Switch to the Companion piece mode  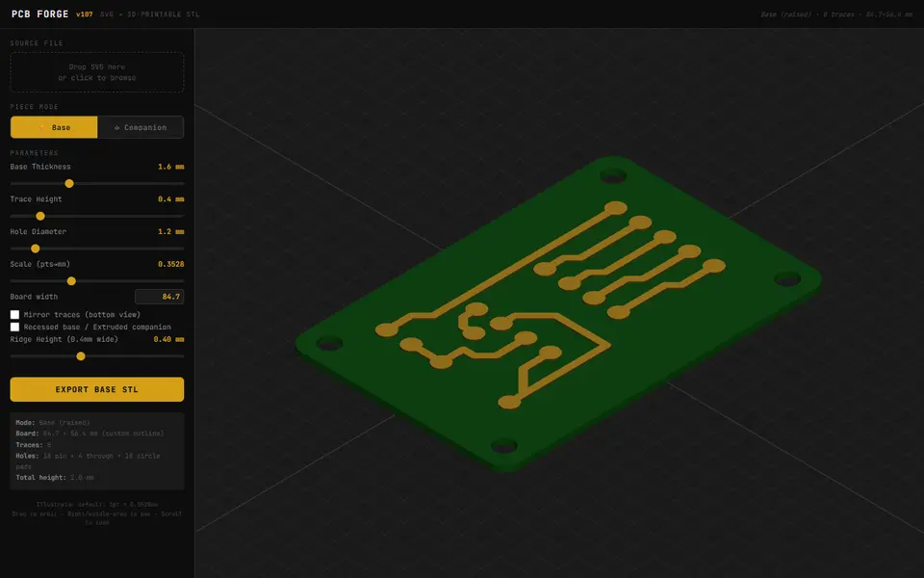tap(141, 127)
